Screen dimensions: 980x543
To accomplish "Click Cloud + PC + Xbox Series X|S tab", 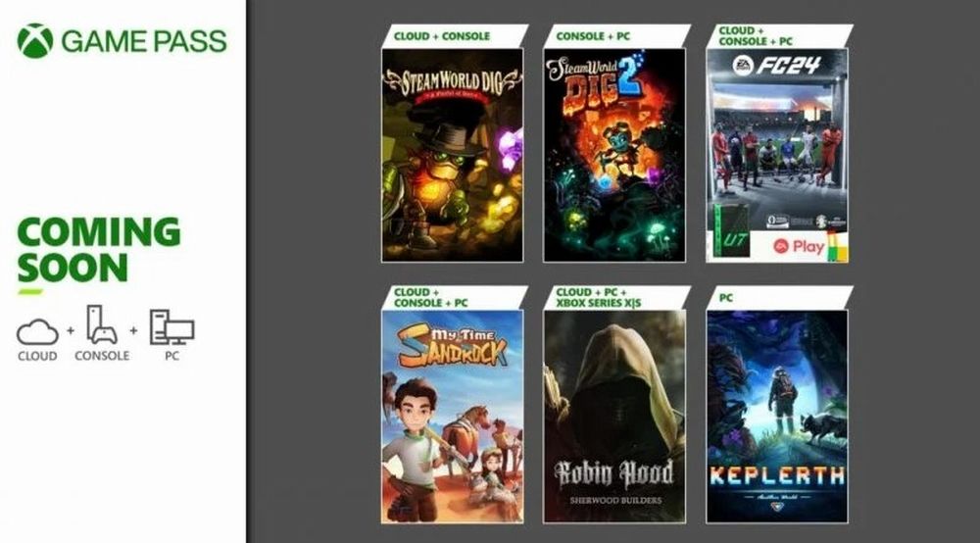I will (598, 297).
